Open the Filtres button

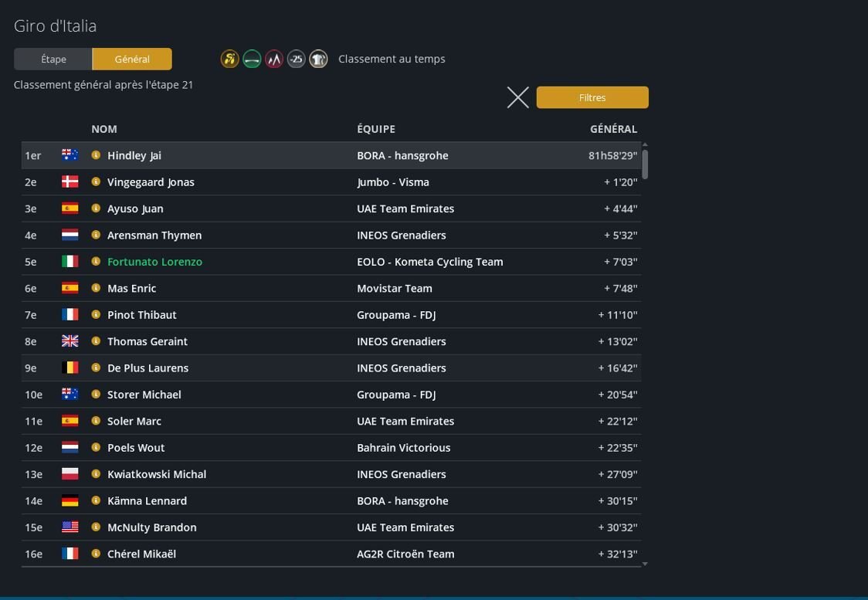point(592,97)
